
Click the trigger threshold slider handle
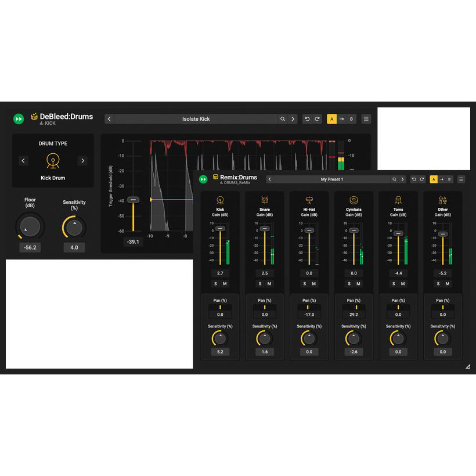coord(134,200)
